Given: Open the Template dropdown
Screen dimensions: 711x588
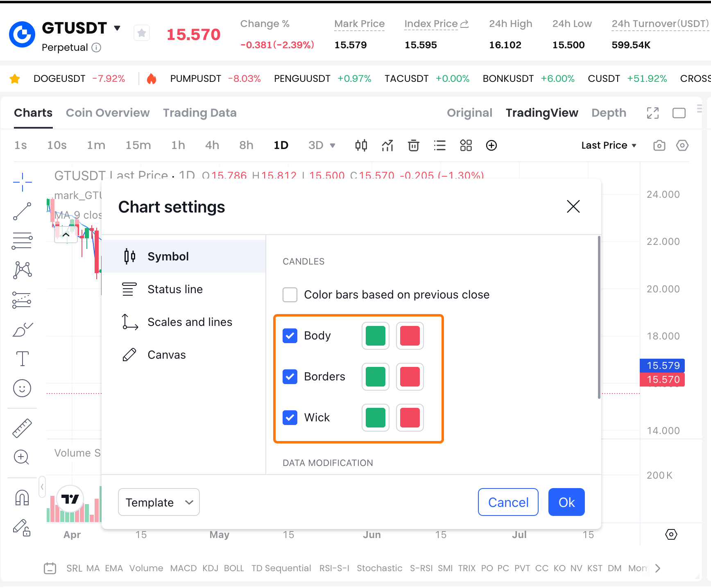Looking at the screenshot, I should click(159, 502).
